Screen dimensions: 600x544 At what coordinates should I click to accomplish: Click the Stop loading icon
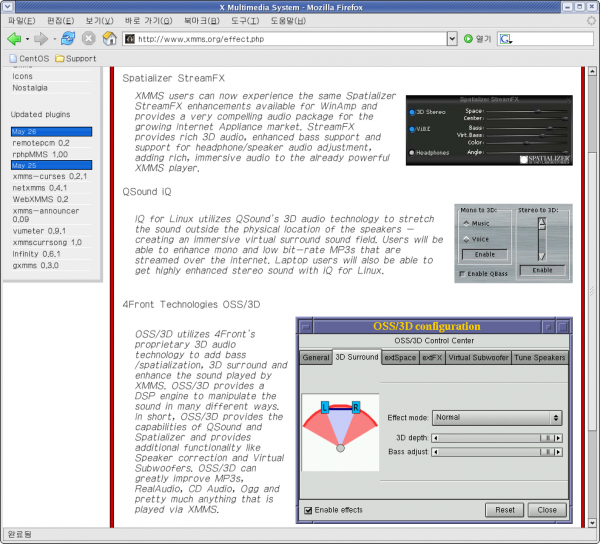point(88,39)
